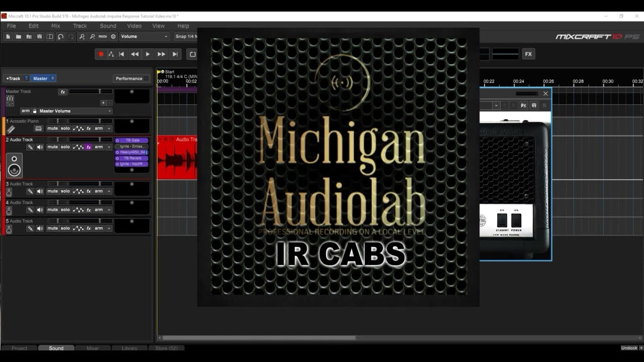Expand the arm dropdown on track 5
Image resolution: width=644 pixels, height=362 pixels.
coord(109,229)
